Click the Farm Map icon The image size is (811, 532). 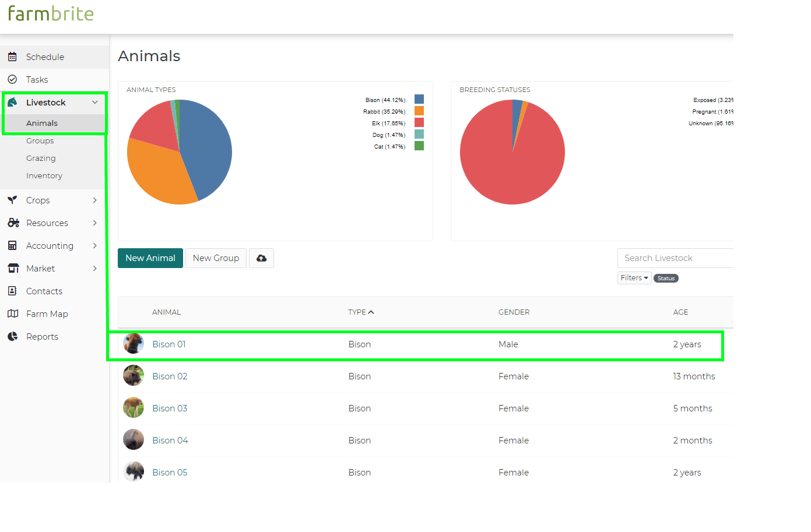13,313
